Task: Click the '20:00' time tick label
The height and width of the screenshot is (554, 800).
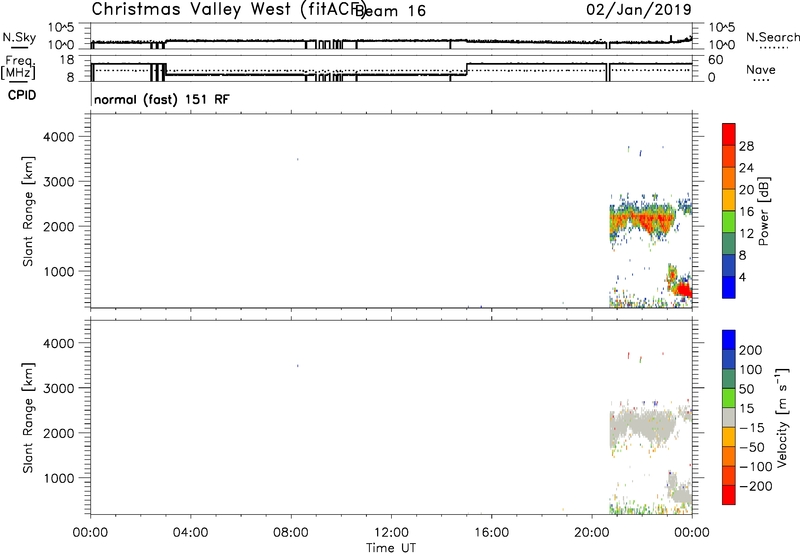Action: point(591,533)
